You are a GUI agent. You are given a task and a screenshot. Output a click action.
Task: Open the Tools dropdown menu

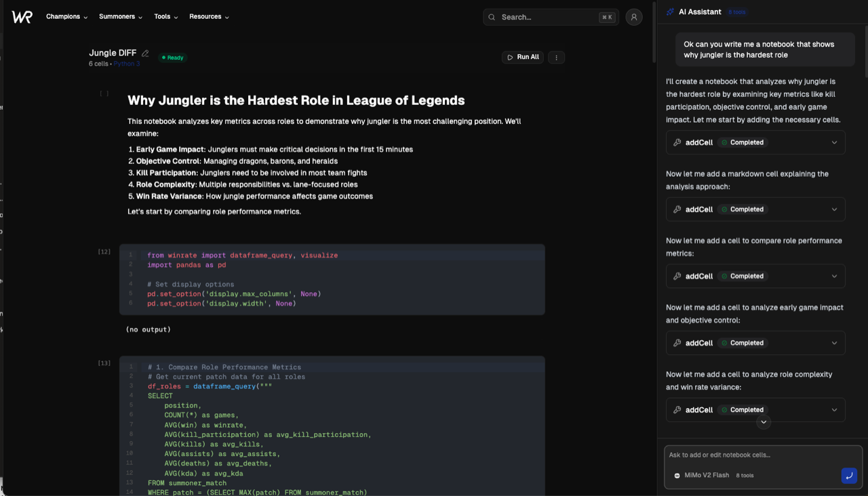click(x=166, y=17)
